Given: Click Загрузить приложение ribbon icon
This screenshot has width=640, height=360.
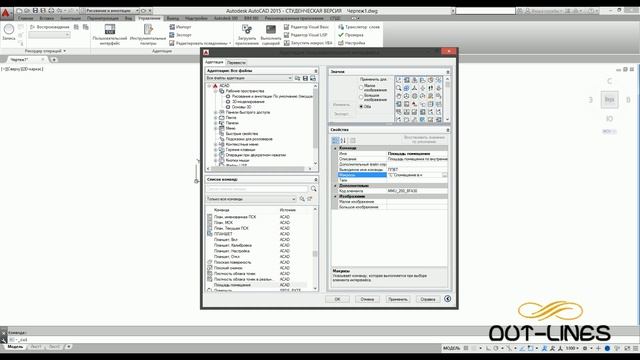Looking at the screenshot, I should pyautogui.click(x=247, y=34).
